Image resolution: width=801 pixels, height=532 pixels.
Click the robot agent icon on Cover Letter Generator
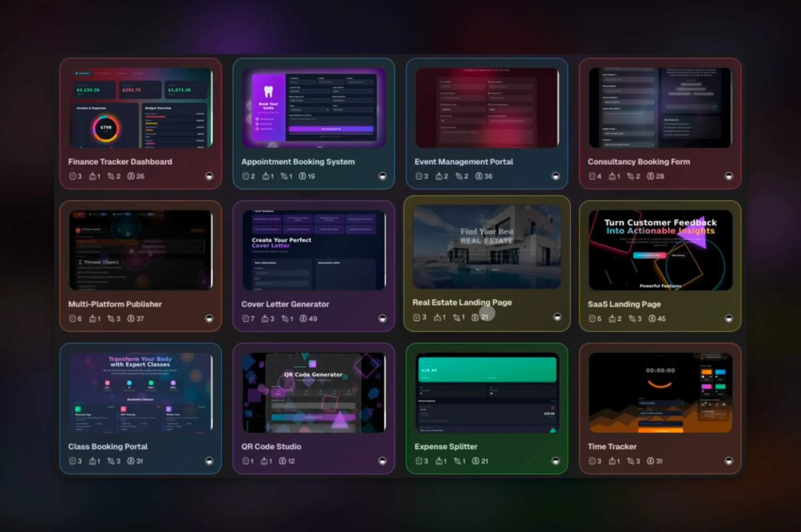265,318
